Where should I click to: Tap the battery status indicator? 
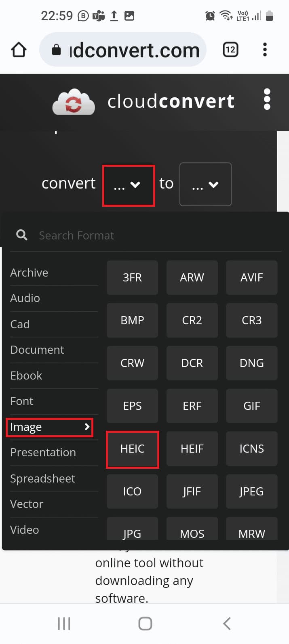pyautogui.click(x=269, y=15)
